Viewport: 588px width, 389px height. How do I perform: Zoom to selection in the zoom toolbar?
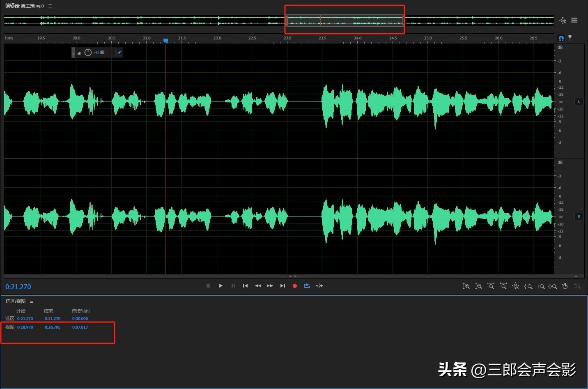(553, 286)
